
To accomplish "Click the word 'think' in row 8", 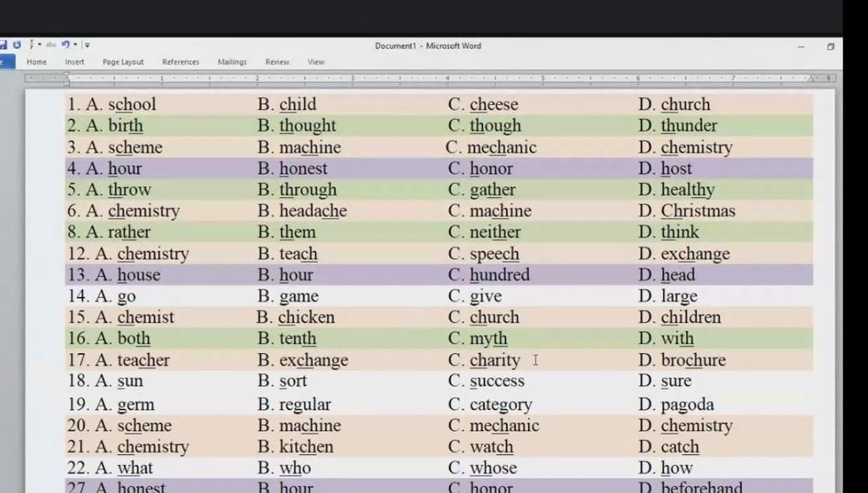I will tap(680, 232).
